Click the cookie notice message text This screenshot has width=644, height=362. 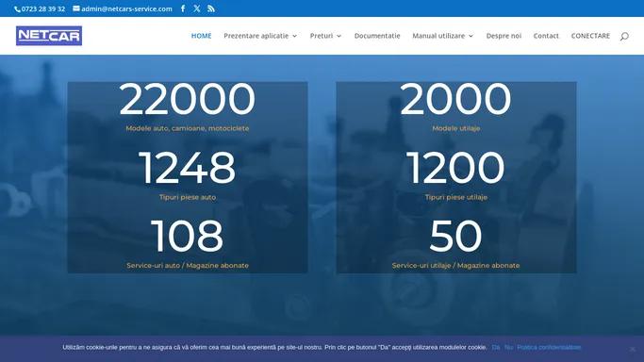click(x=274, y=347)
